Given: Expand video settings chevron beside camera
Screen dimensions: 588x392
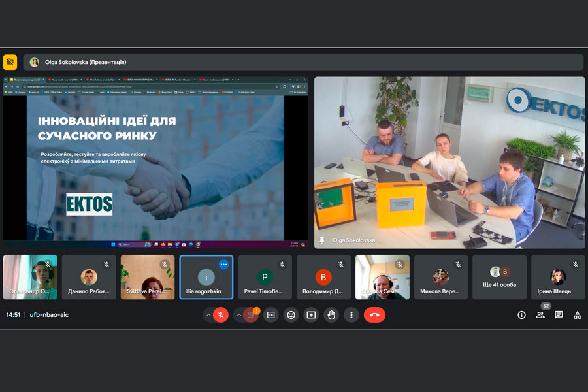Looking at the screenshot, I should [239, 315].
